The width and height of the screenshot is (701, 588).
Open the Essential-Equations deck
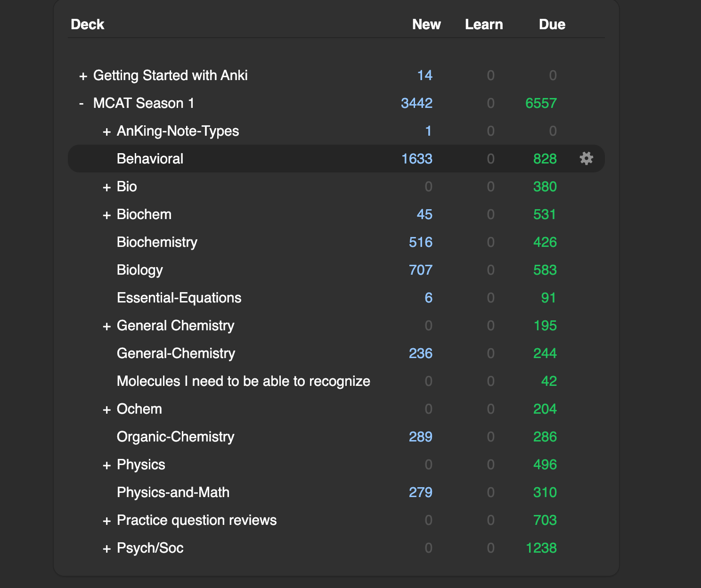pos(179,298)
